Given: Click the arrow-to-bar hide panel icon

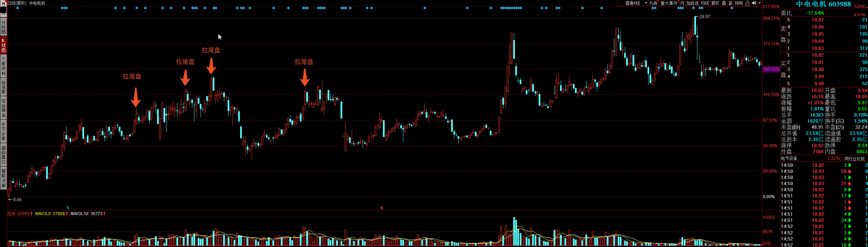Looking at the screenshot, I should [754, 3].
